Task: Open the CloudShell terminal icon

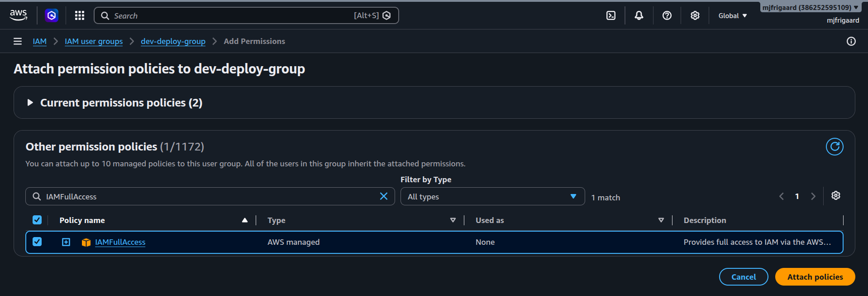Action: point(611,15)
